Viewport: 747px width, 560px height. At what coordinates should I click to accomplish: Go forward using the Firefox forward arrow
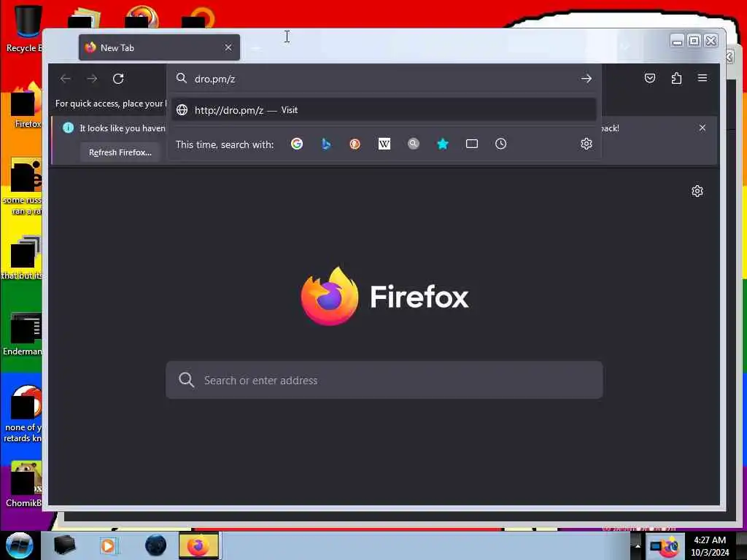click(92, 79)
